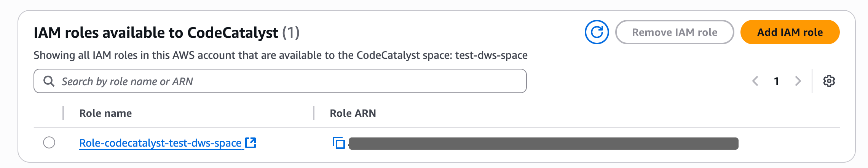Open the Role-codecatalyst-test-dws-space link
868x168 pixels.
click(160, 143)
